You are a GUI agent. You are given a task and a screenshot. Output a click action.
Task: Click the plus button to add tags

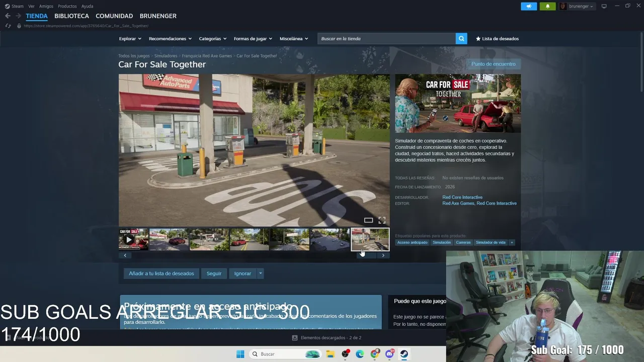click(x=512, y=242)
